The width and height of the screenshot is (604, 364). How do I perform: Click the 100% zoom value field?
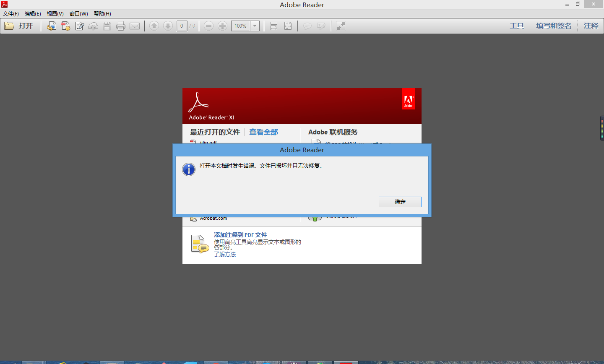point(241,26)
